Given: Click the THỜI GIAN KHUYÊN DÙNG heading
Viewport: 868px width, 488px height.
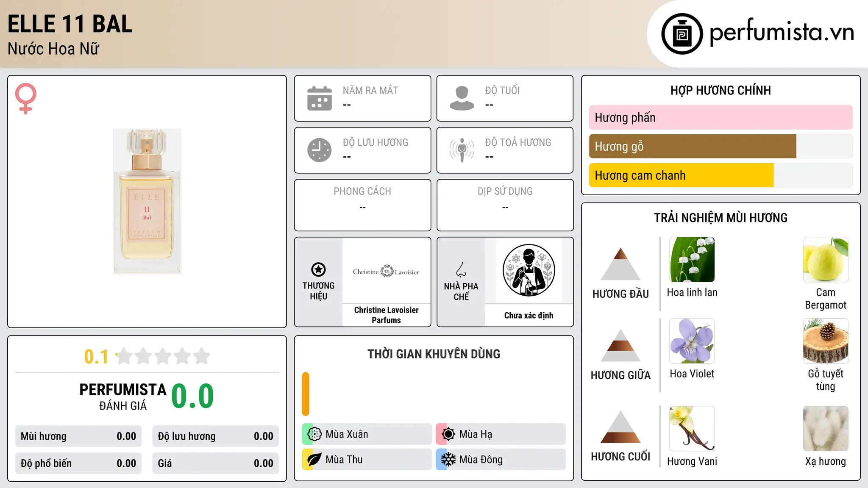Looking at the screenshot, I should (x=434, y=354).
